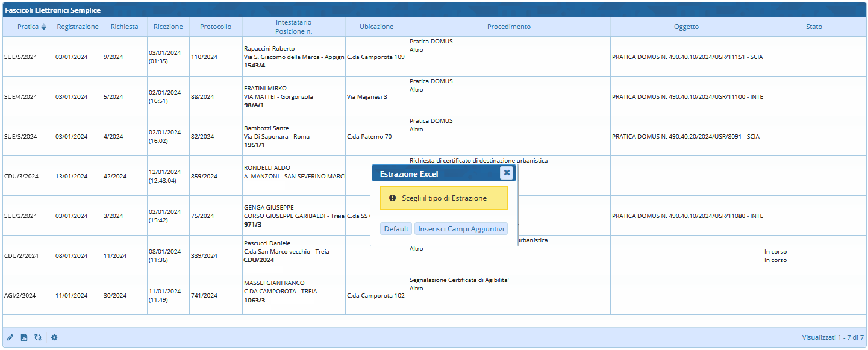Close the Estrazione Excel dialog

[x=507, y=173]
